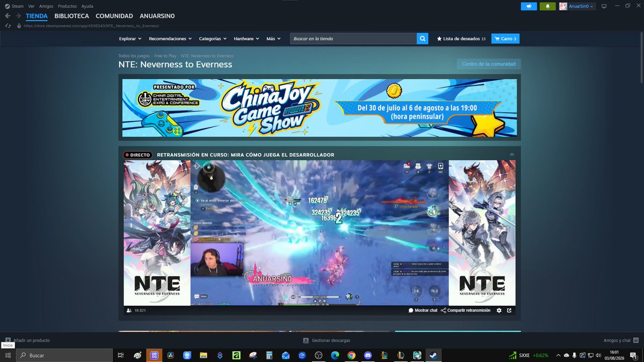The image size is (644, 362).
Task: Open the ChinaJoy Game Show banner
Action: pos(319,108)
